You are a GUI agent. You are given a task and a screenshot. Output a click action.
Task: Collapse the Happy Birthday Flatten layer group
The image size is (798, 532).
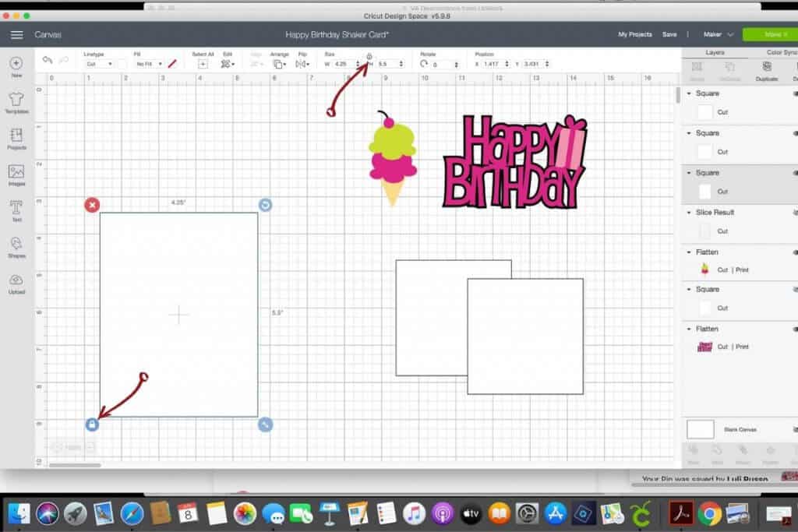point(689,329)
